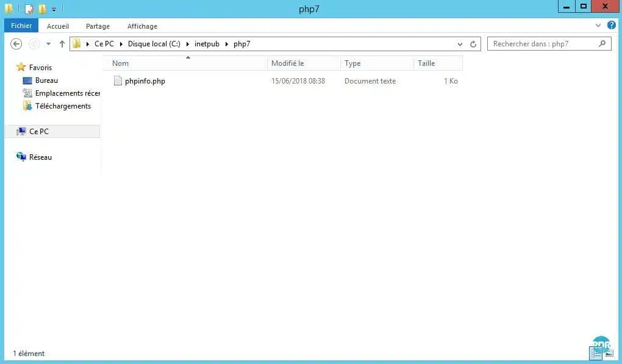
Task: Focus the Rechercher dans : php7 field
Action: [x=549, y=44]
